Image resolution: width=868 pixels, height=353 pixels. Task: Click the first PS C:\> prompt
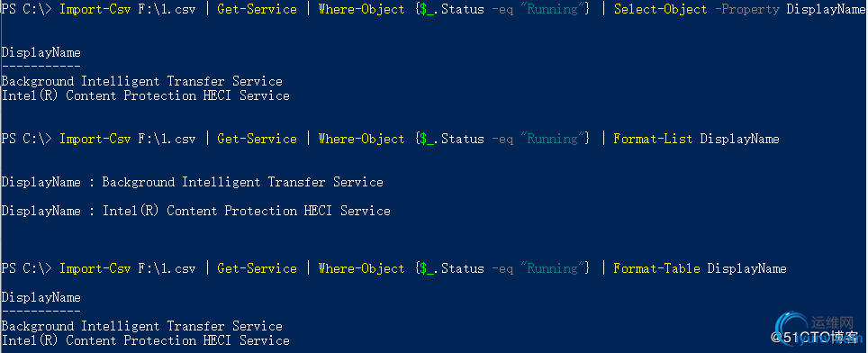[x=27, y=9]
